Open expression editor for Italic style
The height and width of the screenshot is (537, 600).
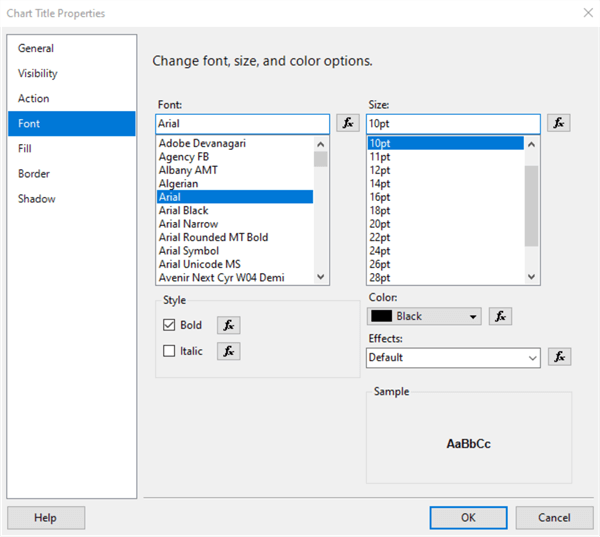229,351
